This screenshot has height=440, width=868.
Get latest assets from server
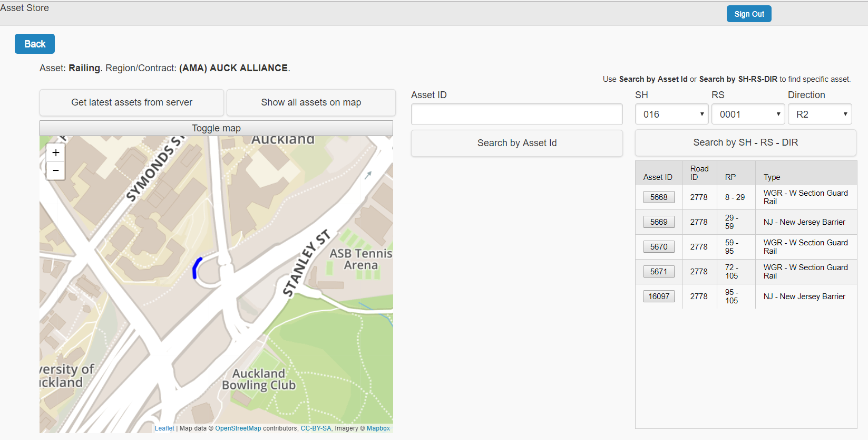click(x=132, y=102)
